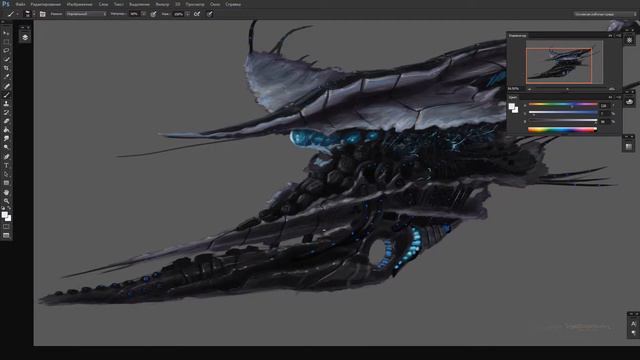Reset default foreground/background colors
Viewport: 640px width, 360px height.
pyautogui.click(x=3, y=208)
